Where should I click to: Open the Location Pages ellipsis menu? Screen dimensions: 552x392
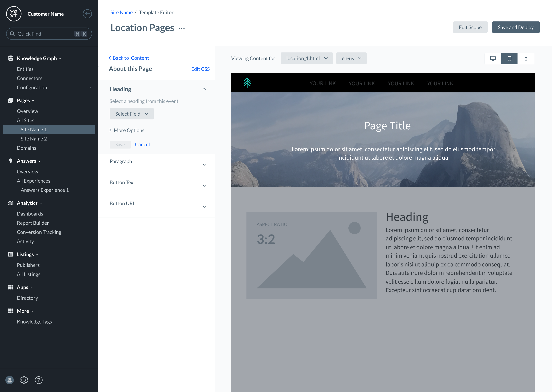pos(182,29)
